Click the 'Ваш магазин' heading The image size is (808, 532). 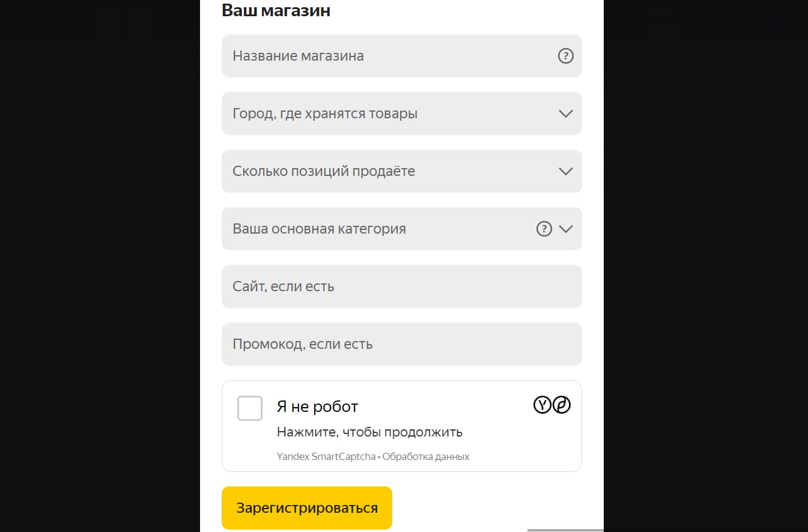click(x=276, y=10)
